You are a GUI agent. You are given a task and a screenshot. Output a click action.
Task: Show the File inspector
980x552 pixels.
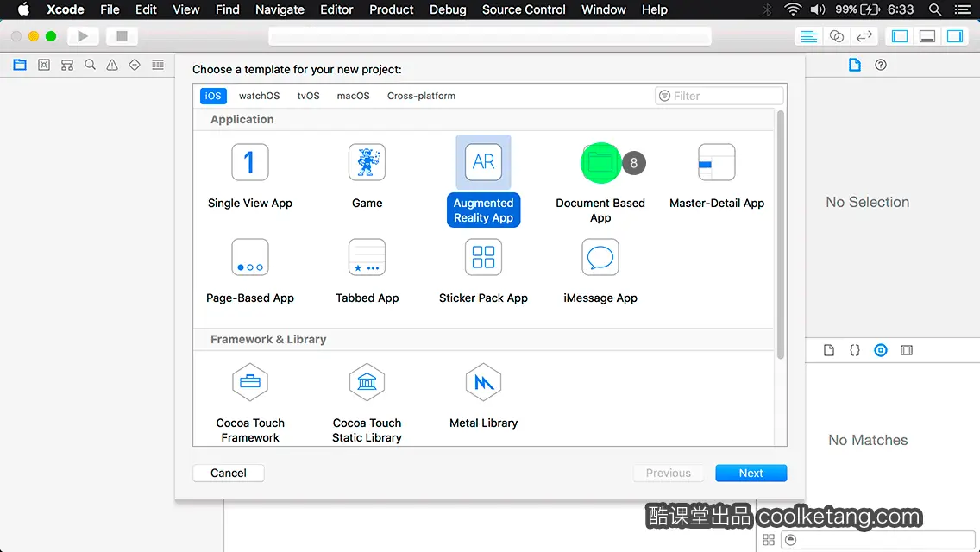854,65
